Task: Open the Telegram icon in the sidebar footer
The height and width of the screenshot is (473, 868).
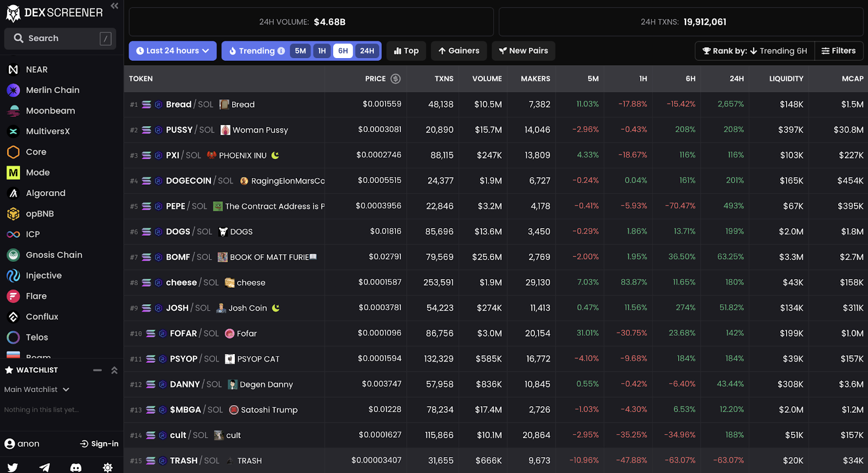Action: point(44,467)
